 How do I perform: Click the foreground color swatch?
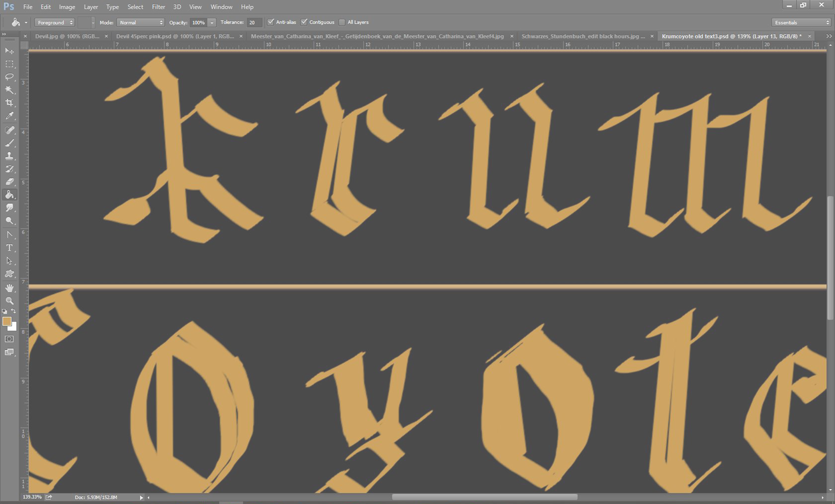click(x=6, y=321)
